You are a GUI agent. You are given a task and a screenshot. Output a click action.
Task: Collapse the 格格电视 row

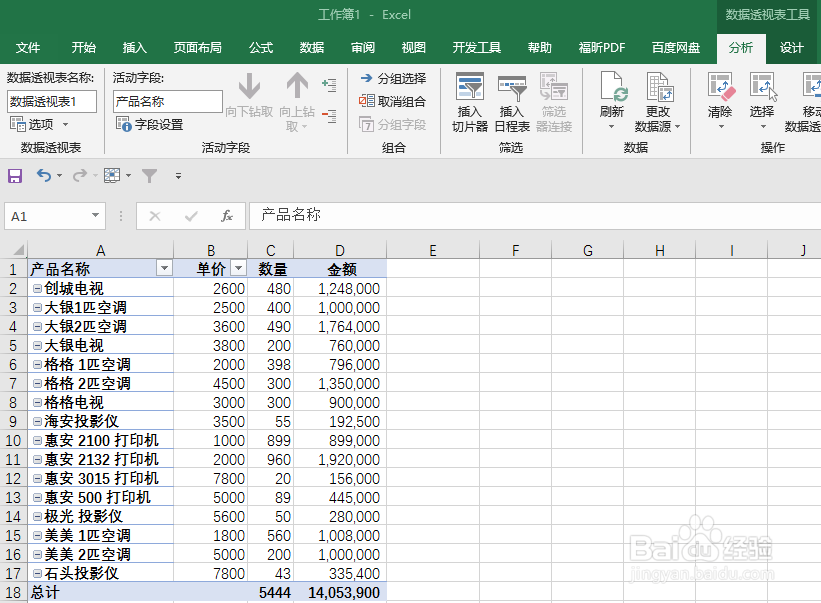[x=37, y=403]
